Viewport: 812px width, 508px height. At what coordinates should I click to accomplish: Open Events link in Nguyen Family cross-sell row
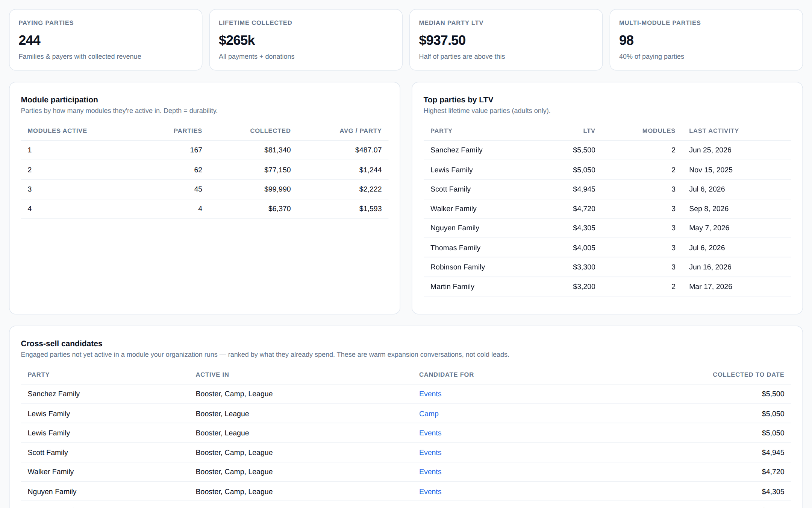click(430, 491)
